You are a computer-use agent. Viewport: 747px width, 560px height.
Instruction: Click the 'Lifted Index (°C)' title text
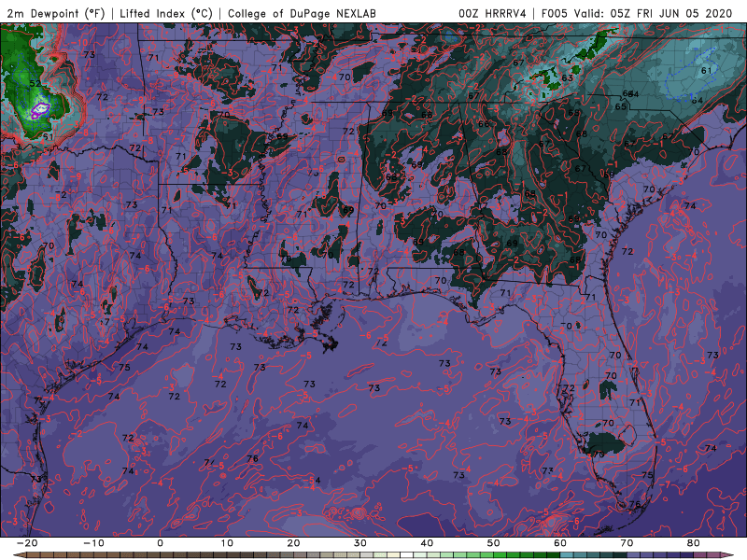(x=166, y=13)
